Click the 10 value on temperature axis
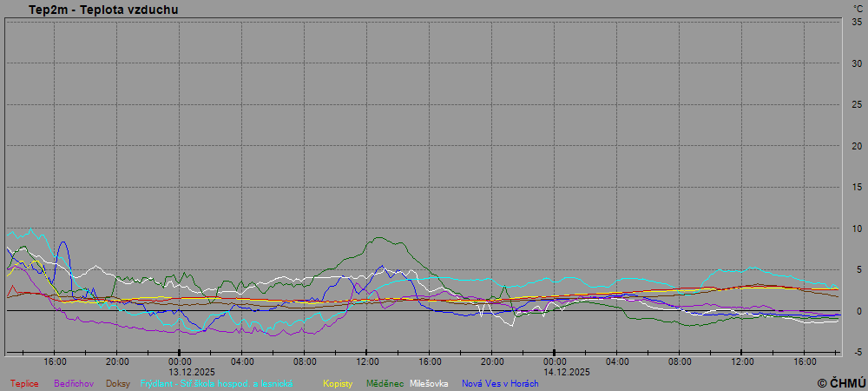Screen dimensions: 868x391 click(x=856, y=228)
